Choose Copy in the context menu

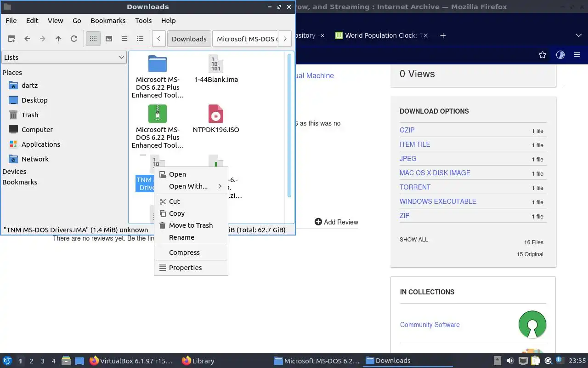click(191, 213)
